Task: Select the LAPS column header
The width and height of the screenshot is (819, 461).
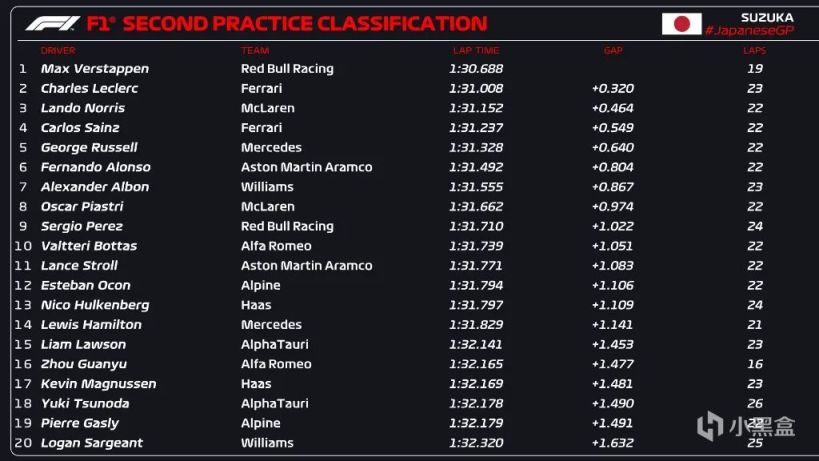Action: point(754,50)
